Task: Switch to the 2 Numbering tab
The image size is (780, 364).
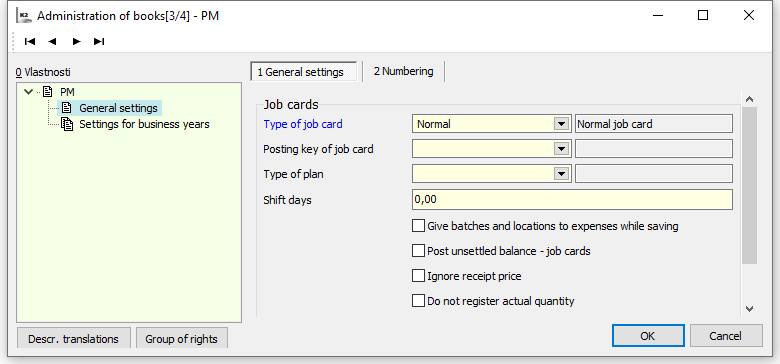Action: [x=403, y=71]
